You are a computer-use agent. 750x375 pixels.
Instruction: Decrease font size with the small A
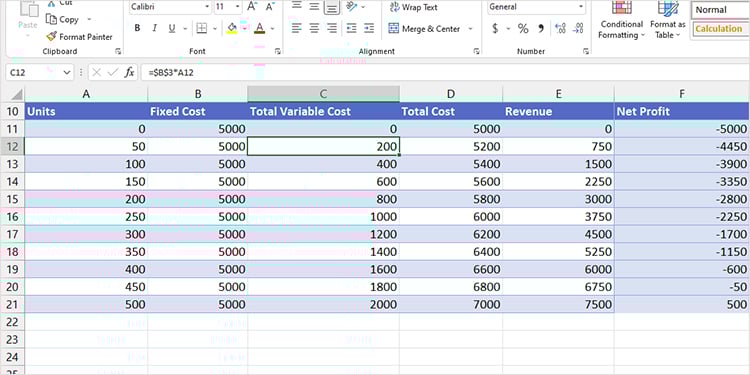click(x=270, y=6)
